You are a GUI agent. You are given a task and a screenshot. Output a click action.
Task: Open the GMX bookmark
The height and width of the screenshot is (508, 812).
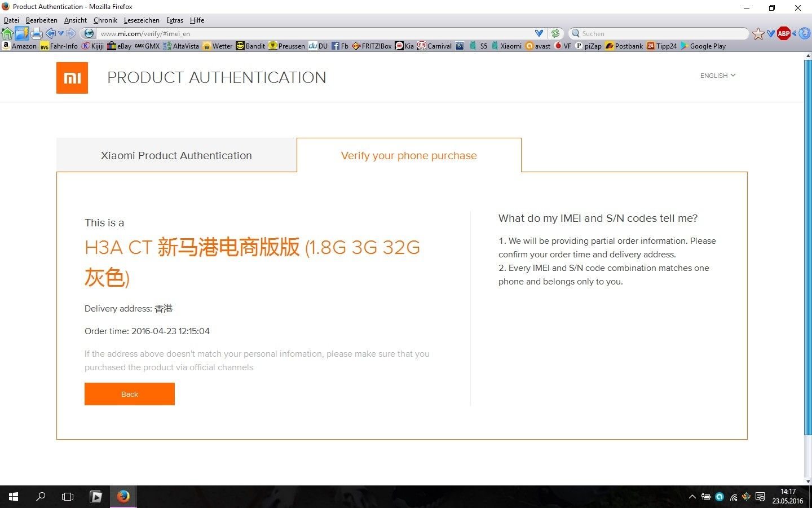(147, 46)
